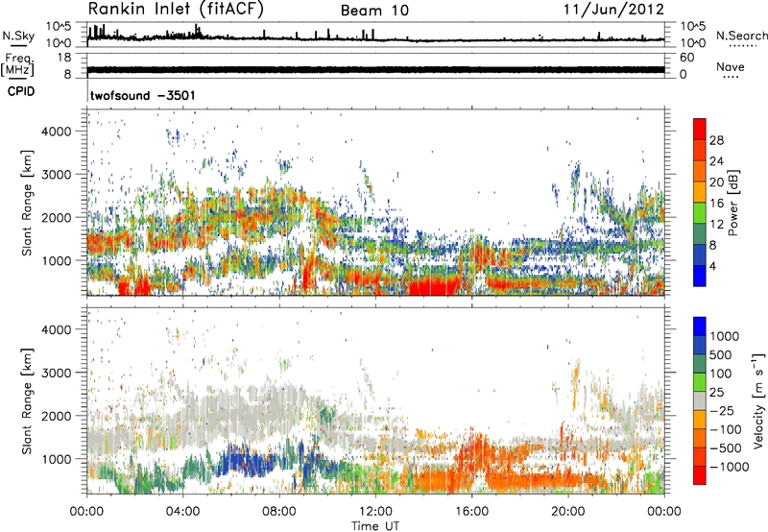Click the -500 value on the velocity scale
Screen dimensions: 768x532
coord(726,447)
